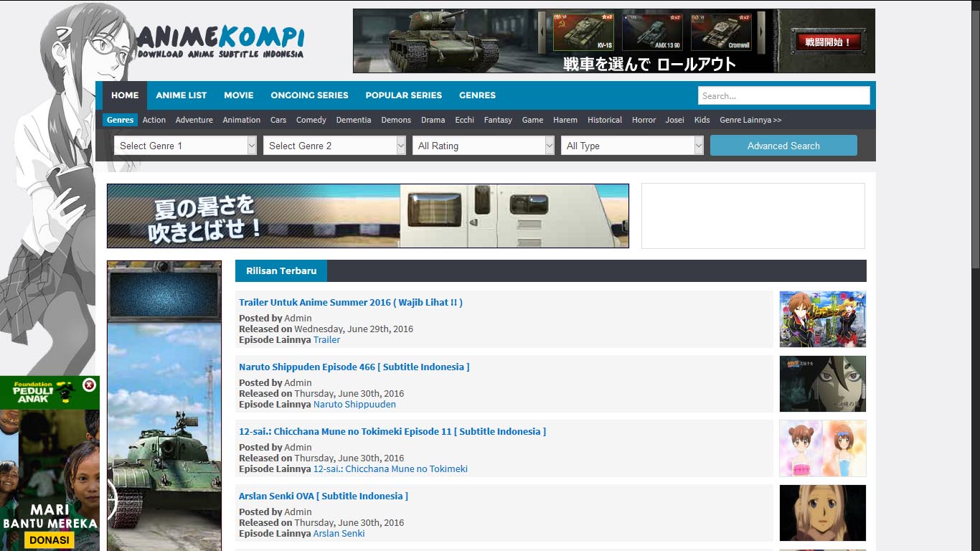
Task: Click the Trailer episode lainnya link
Action: 326,339
